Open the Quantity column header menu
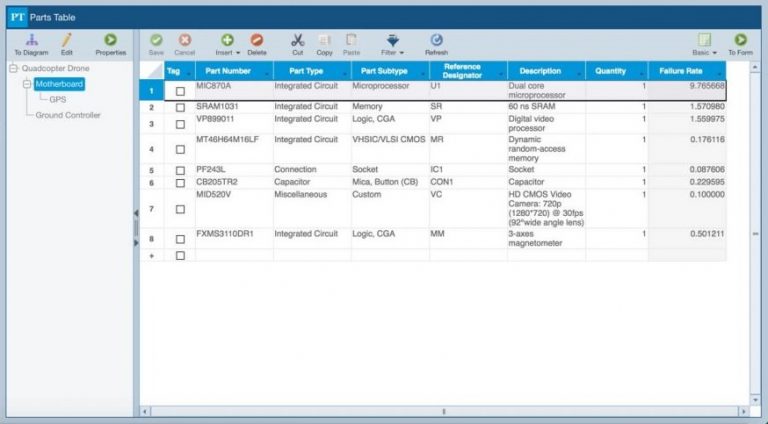This screenshot has width=768, height=424. click(642, 74)
